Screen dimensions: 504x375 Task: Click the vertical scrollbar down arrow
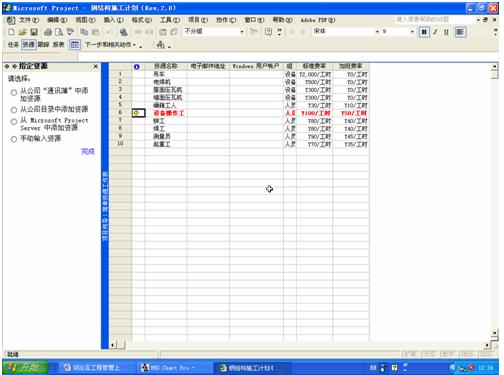[x=495, y=333]
